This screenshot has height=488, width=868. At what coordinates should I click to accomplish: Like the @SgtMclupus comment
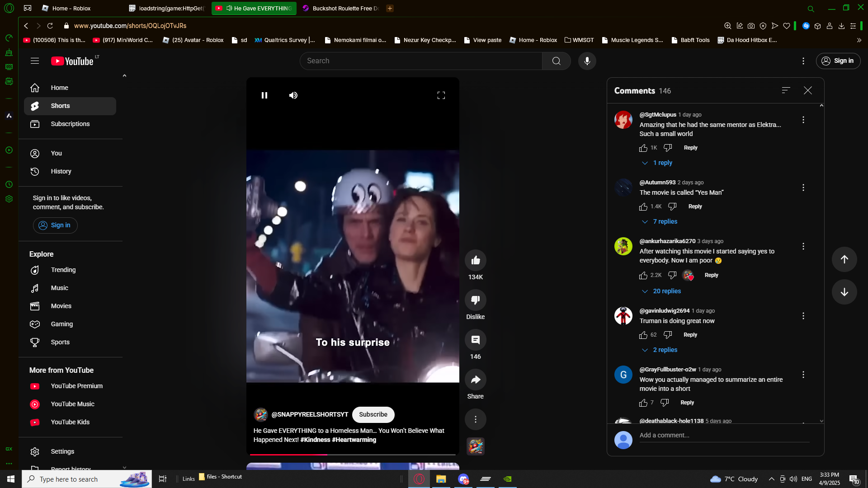643,148
